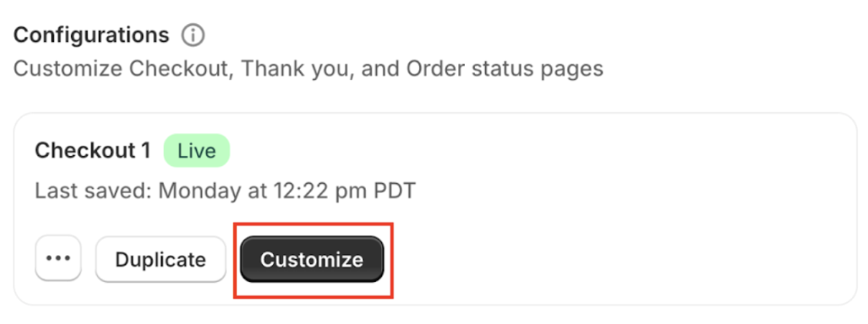868x324 pixels.
Task: Open the info icon beside Configurations
Action: tap(193, 36)
